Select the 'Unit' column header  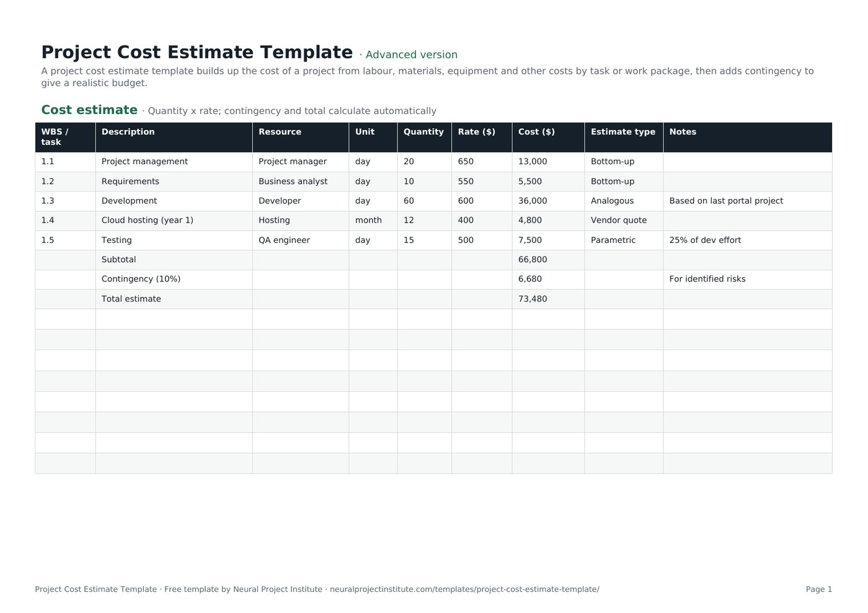373,137
